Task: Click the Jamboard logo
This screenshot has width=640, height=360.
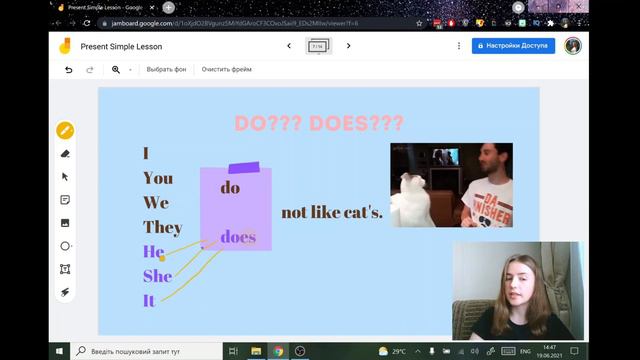Action: tap(65, 46)
